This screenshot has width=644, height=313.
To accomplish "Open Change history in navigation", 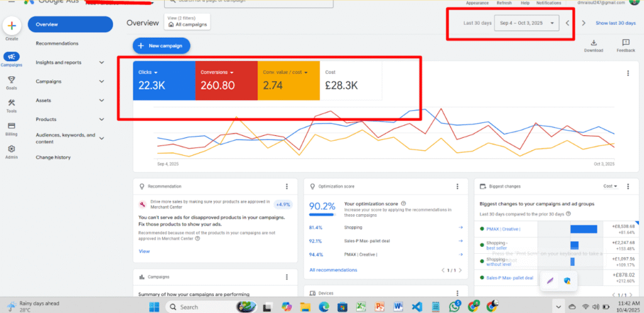I will [53, 157].
